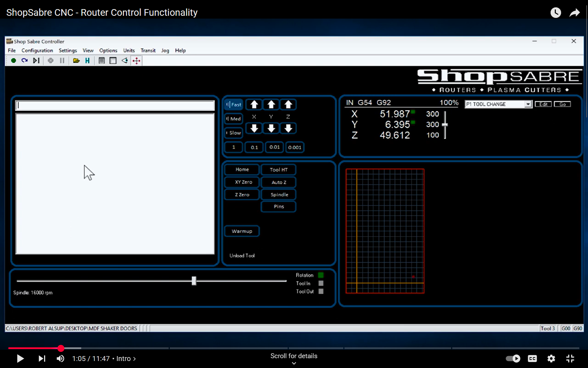Jog Y axis negative with down arrow
This screenshot has width=588, height=368.
(271, 128)
